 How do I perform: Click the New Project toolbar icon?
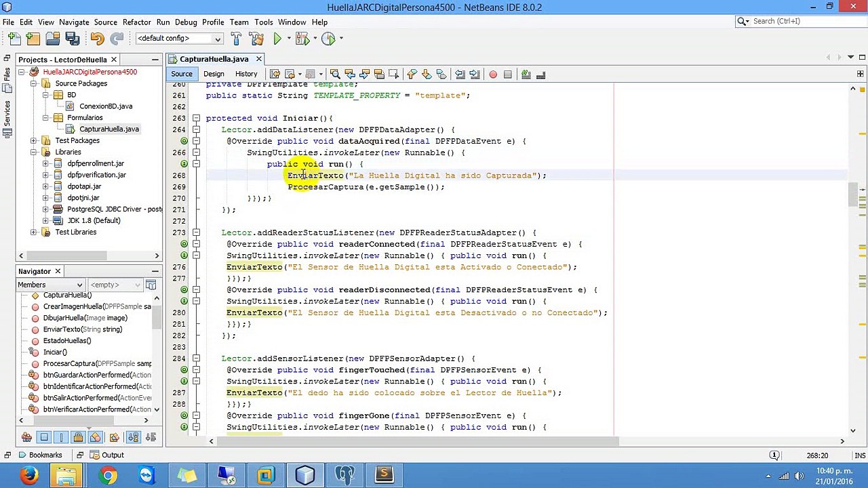pos(33,39)
